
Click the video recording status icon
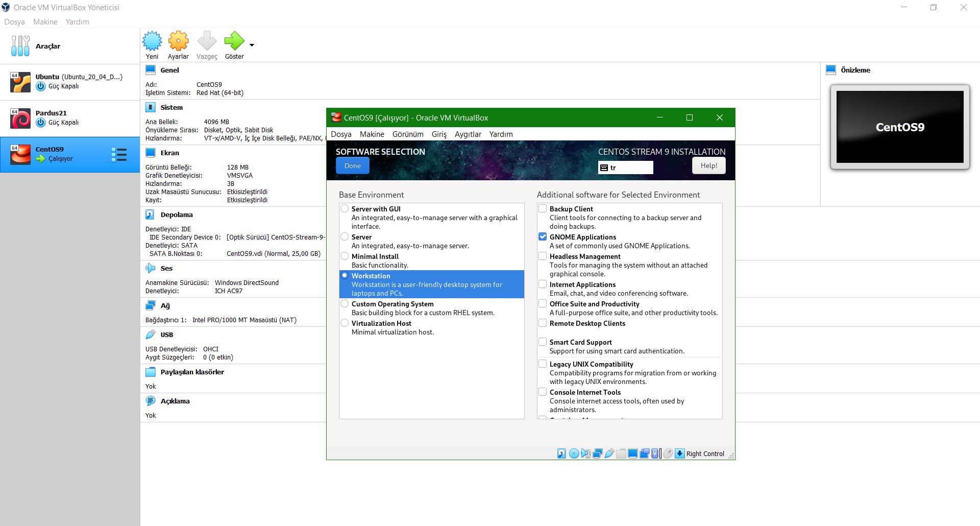645,453
